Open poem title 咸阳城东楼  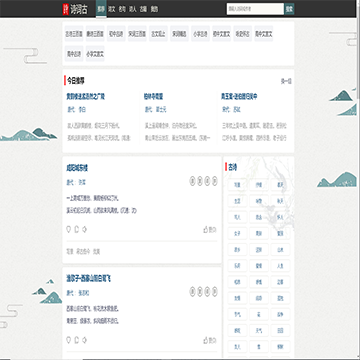(x=77, y=168)
